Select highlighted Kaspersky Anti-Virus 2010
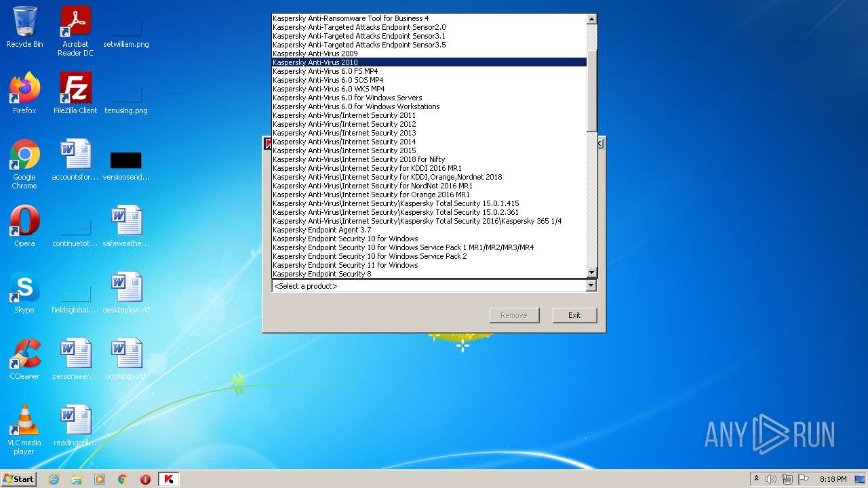 point(429,62)
